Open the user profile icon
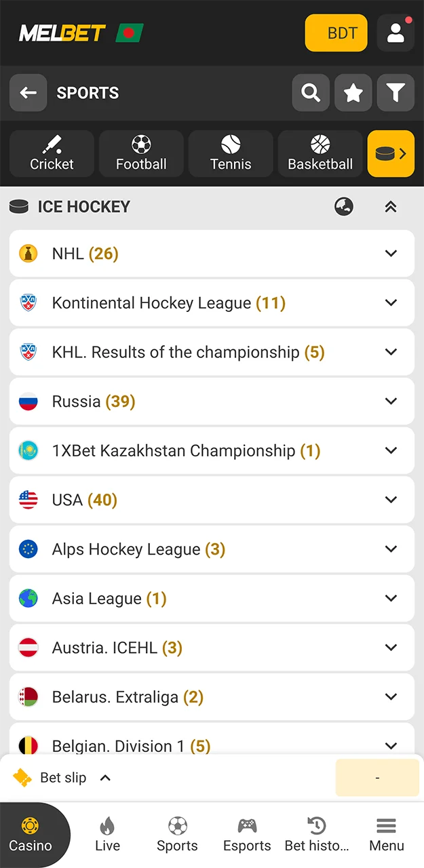 pos(396,33)
